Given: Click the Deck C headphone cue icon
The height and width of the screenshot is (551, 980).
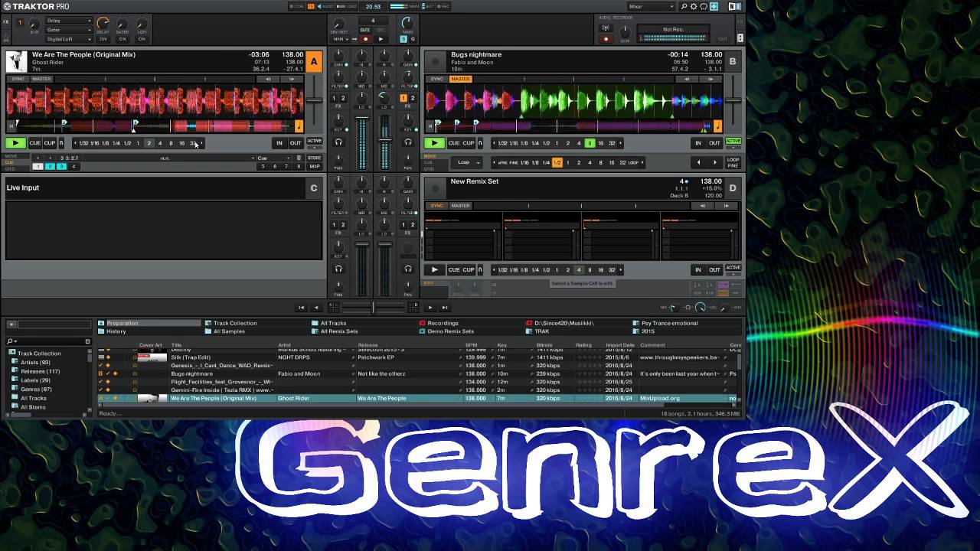Looking at the screenshot, I should coord(338,269).
